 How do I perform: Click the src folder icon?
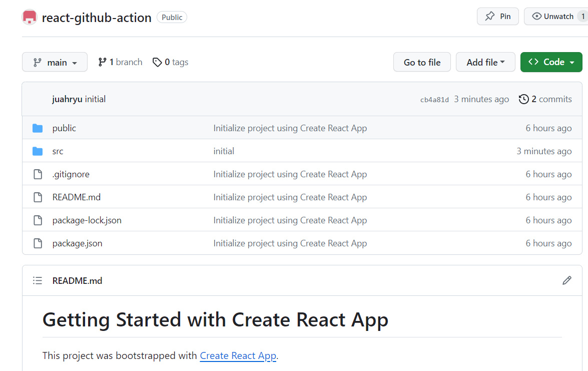coord(38,151)
